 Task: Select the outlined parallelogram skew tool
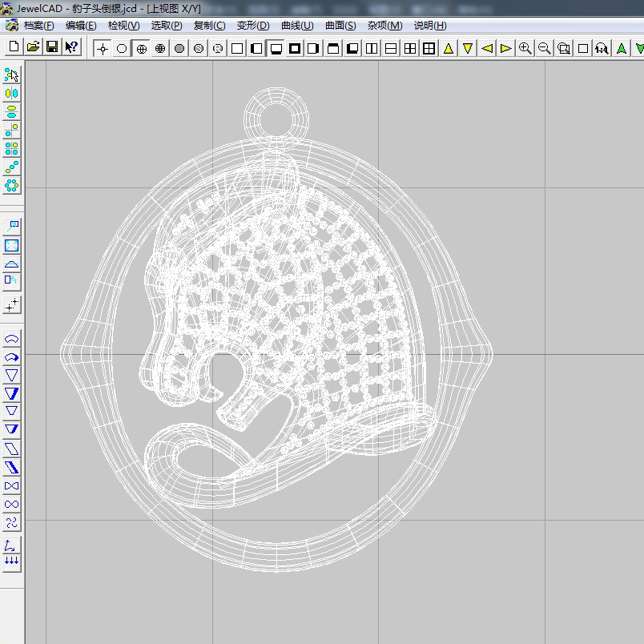11,449
